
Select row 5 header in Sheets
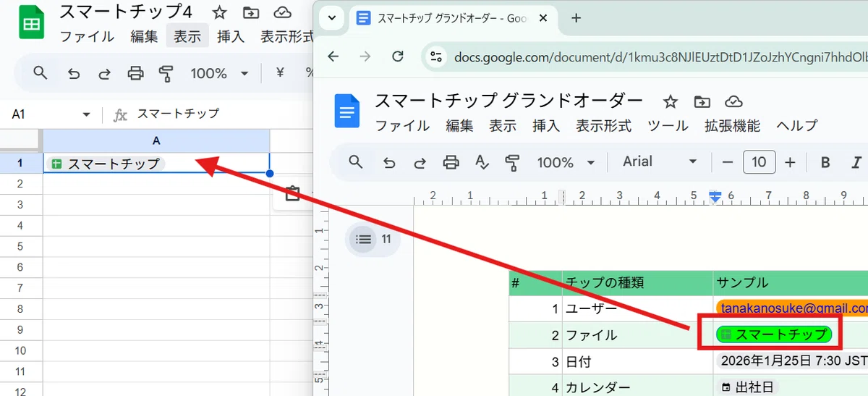tap(21, 246)
